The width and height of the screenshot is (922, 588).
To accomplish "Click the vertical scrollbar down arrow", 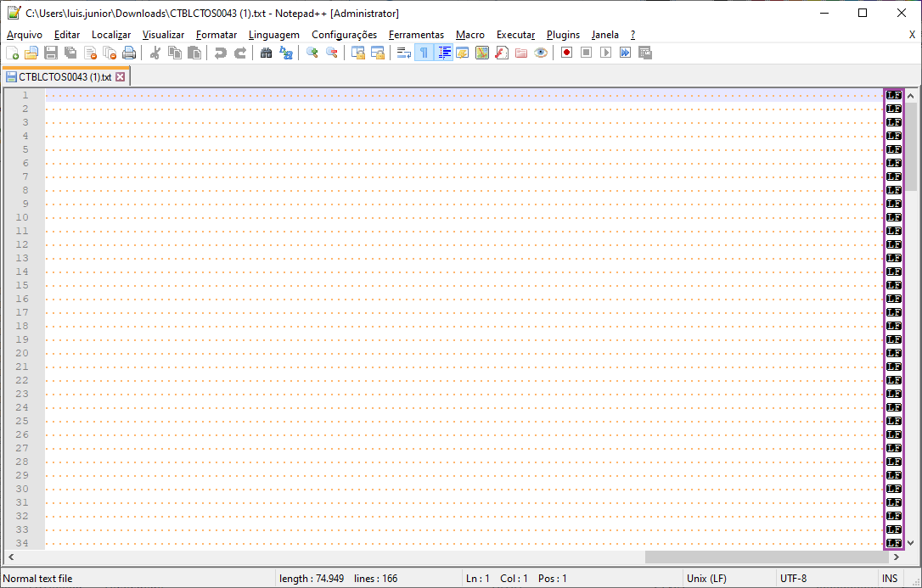I will (911, 543).
